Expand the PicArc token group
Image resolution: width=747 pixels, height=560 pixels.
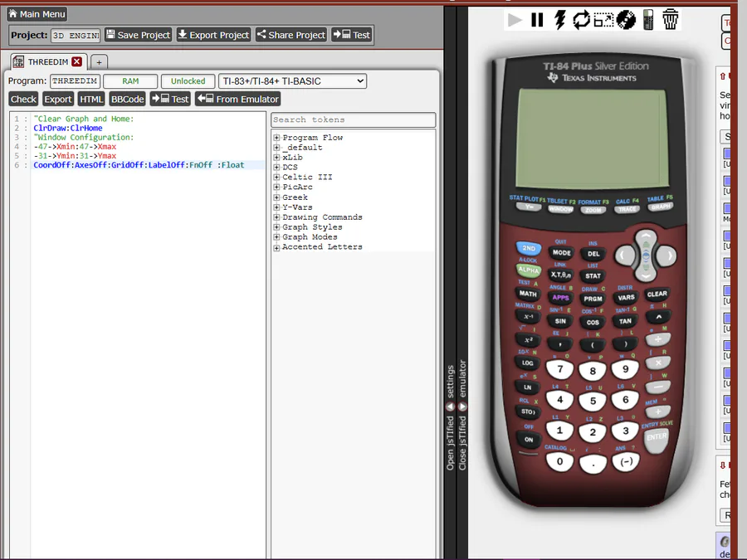click(x=276, y=187)
